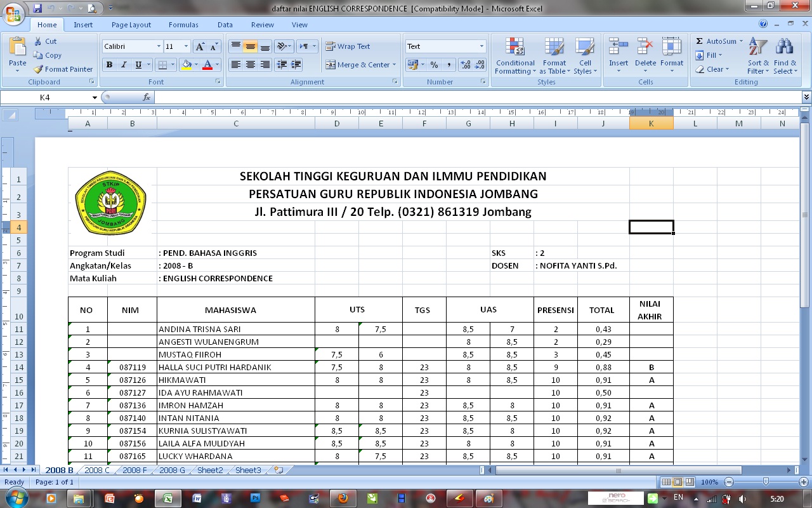Click the font color A swatch
Screen dimensions: 812x508
coord(207,65)
